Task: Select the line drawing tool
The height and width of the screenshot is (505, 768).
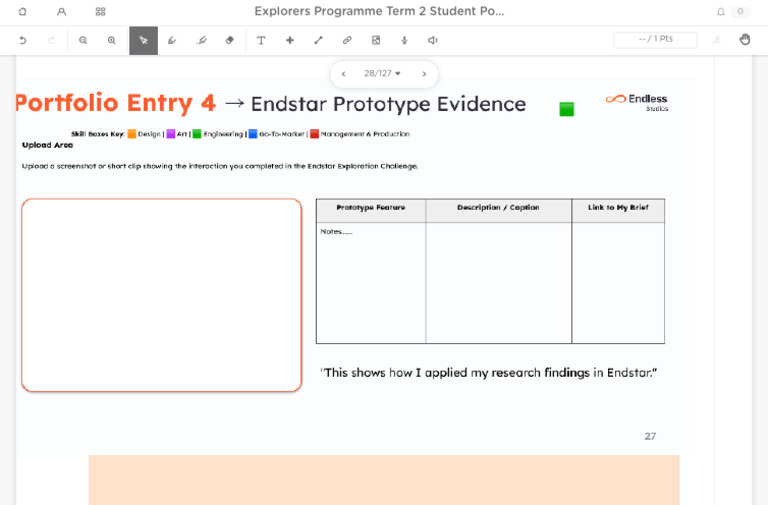Action: click(318, 40)
